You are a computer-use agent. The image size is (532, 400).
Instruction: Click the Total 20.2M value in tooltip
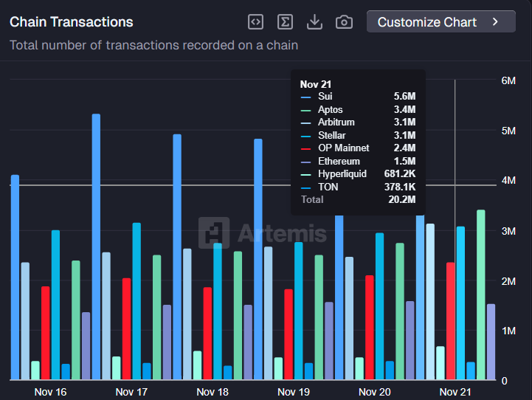[x=402, y=199]
